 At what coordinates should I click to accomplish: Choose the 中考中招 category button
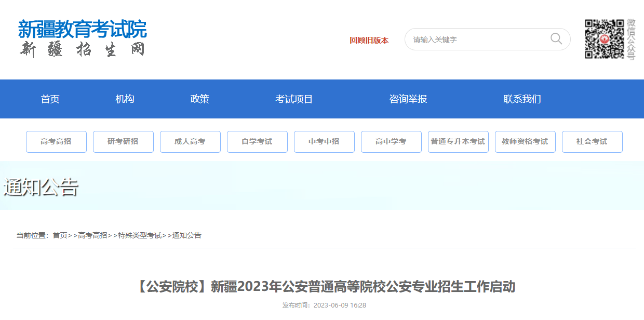324,142
